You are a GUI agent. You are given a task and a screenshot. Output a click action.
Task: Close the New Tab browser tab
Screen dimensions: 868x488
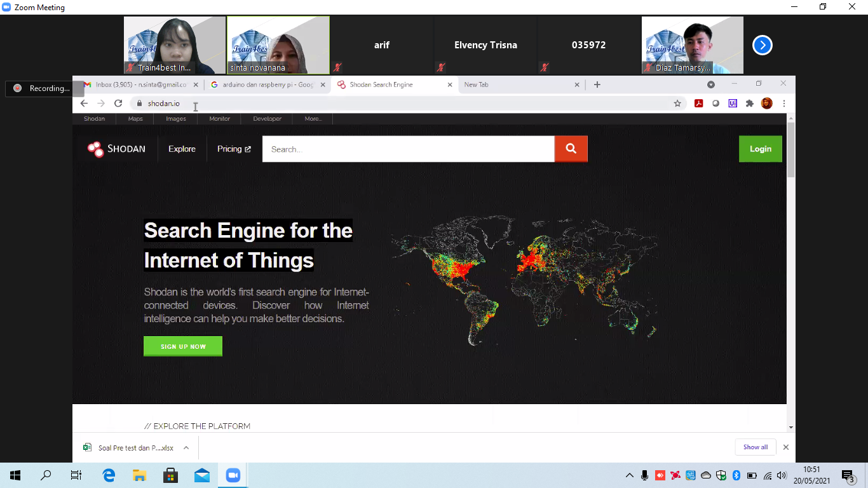coord(577,85)
